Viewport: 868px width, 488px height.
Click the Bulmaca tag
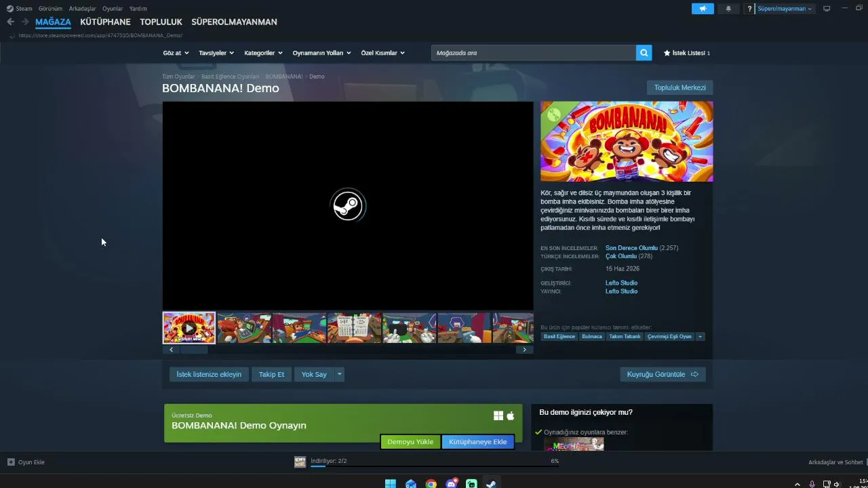[592, 336]
